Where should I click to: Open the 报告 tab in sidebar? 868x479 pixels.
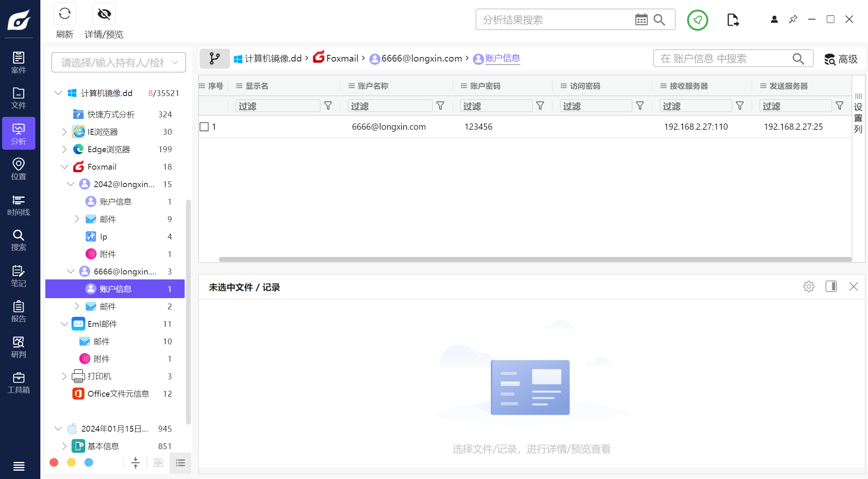tap(18, 312)
